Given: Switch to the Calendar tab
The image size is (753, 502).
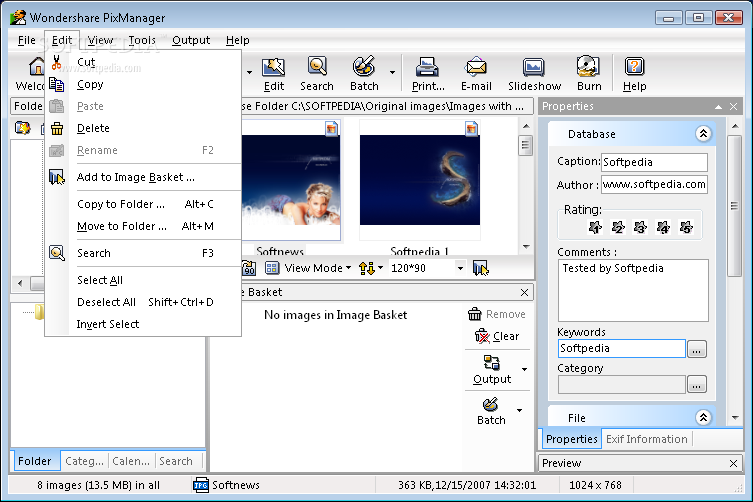Looking at the screenshot, I should (x=131, y=461).
